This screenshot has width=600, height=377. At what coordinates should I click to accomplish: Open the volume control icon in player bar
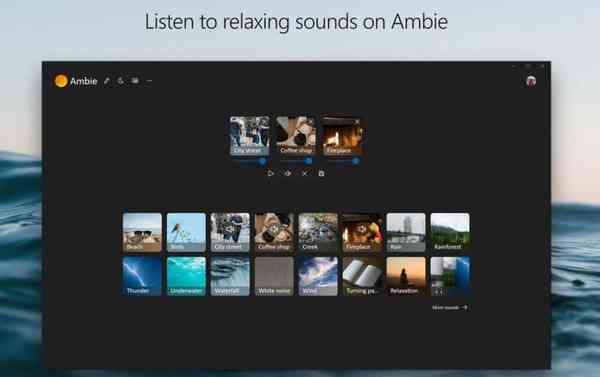(x=288, y=173)
